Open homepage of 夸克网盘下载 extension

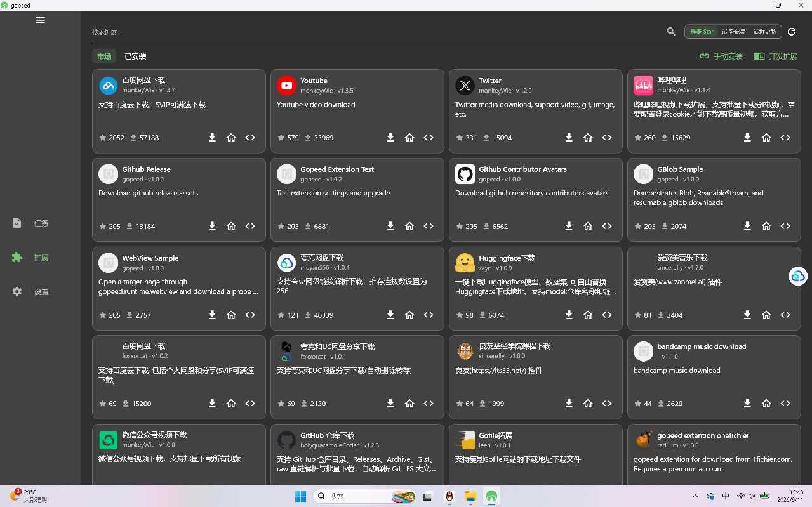pos(409,315)
